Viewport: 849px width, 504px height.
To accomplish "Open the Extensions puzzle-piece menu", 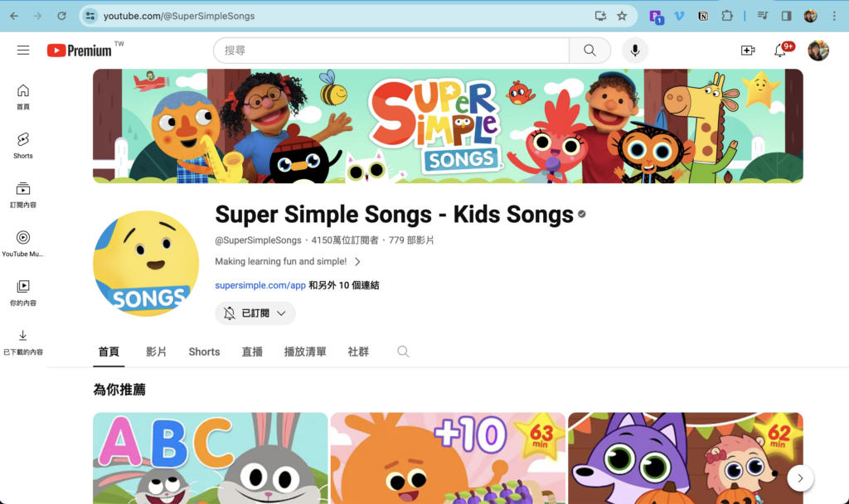I will 726,16.
